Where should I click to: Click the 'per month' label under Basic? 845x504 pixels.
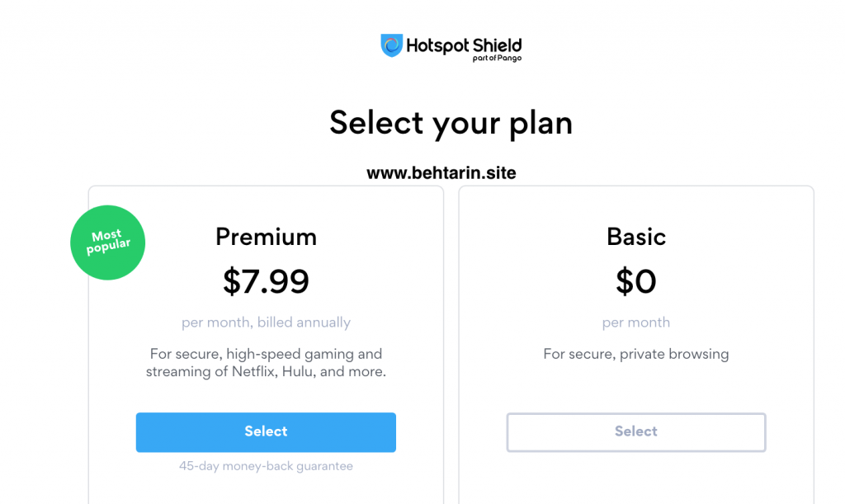(635, 323)
